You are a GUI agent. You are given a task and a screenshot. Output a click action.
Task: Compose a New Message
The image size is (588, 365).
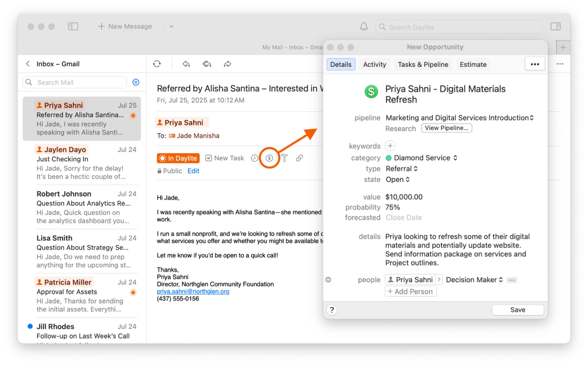pyautogui.click(x=125, y=26)
